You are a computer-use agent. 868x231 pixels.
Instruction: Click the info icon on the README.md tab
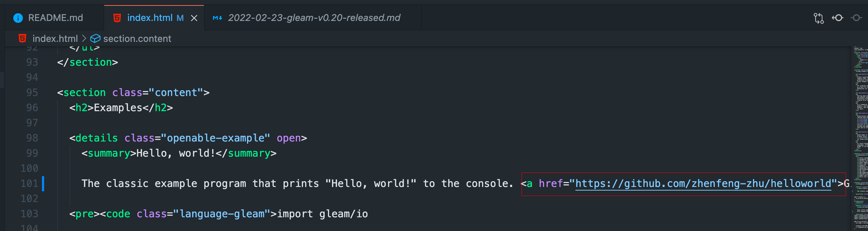coord(17,18)
